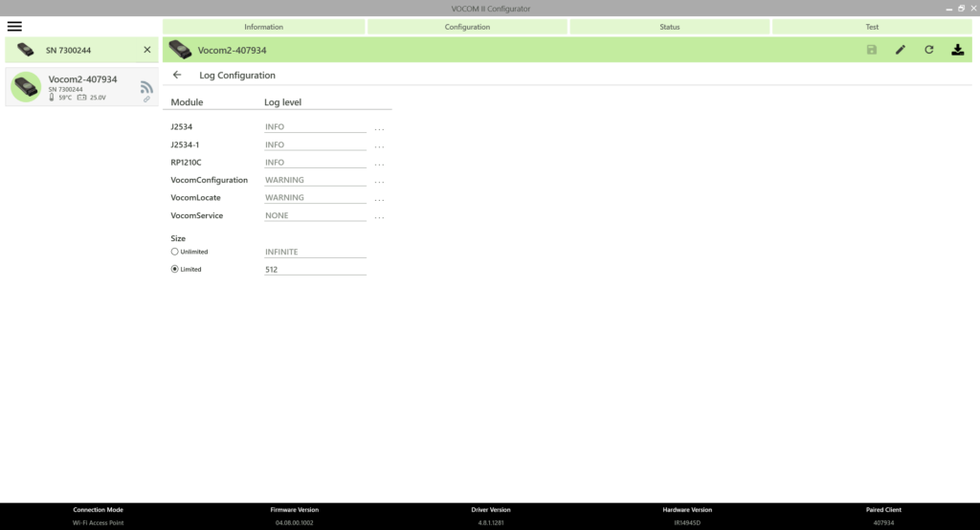Click the J2534-1 INFO log level field
This screenshot has height=530, width=980.
click(315, 144)
